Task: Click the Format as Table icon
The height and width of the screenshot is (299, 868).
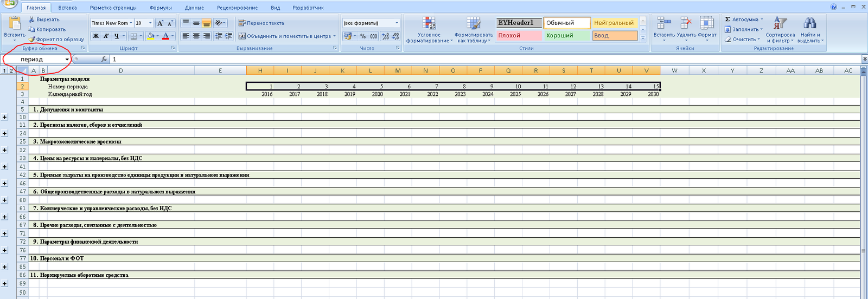Action: click(x=474, y=23)
